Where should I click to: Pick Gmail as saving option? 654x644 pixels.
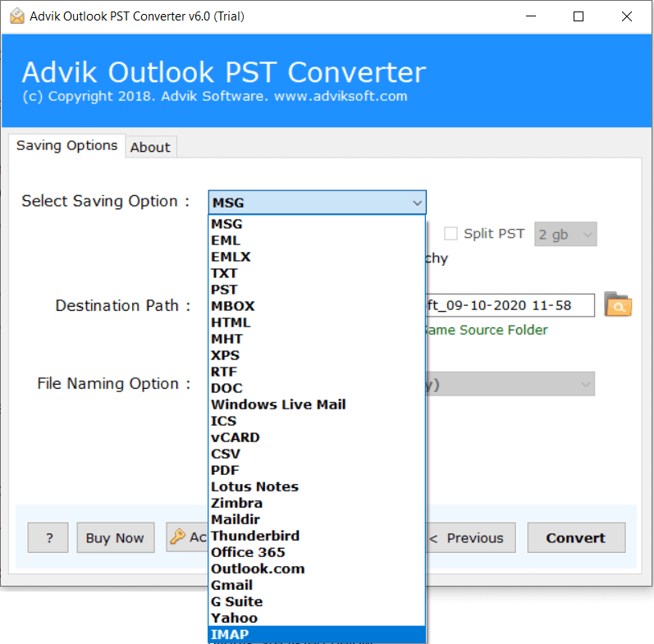pos(317,585)
